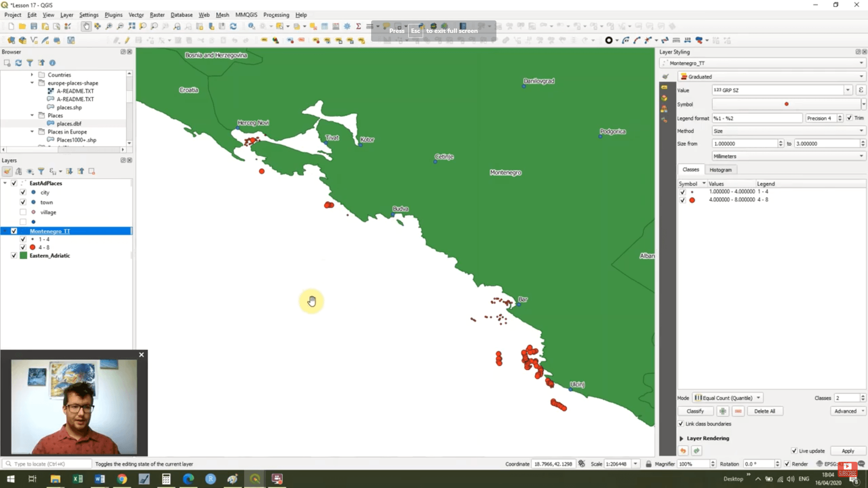The width and height of the screenshot is (868, 488).
Task: Hide the Eastern_Adriatic layer
Action: coord(14,256)
